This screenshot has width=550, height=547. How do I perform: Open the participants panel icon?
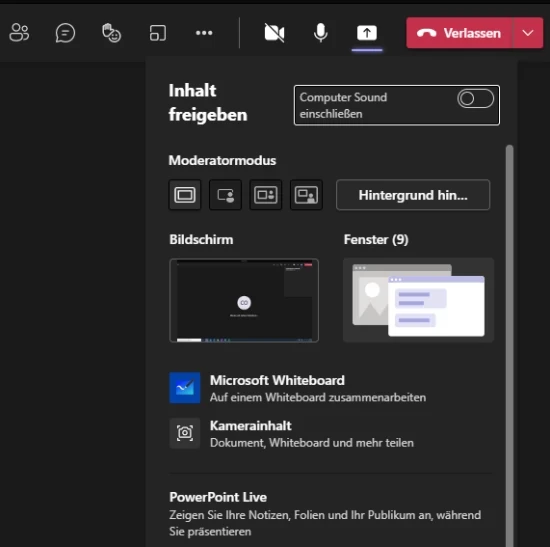tap(19, 33)
